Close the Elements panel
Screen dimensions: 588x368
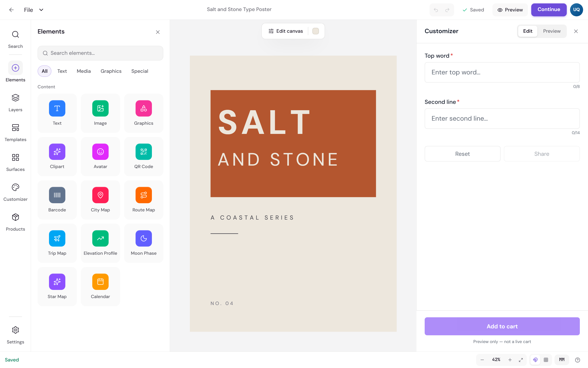158,32
